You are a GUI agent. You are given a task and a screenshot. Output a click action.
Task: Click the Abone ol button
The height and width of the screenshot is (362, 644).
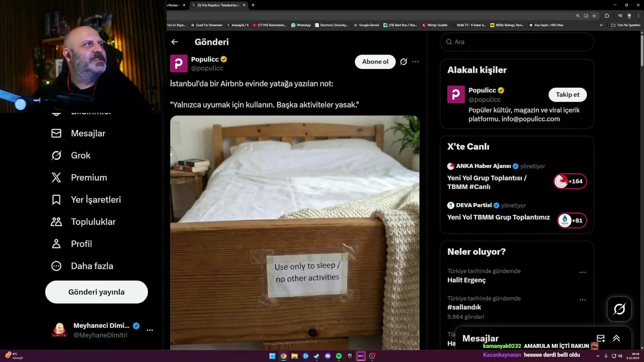(375, 62)
